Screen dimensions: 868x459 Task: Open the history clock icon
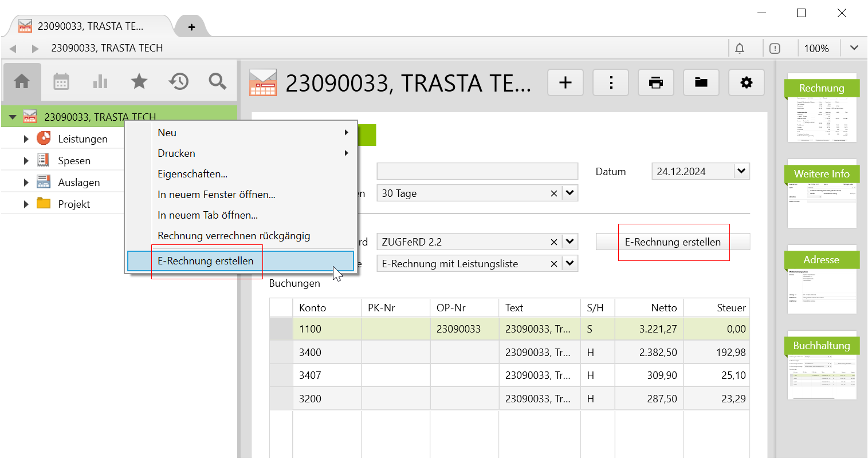tap(178, 82)
